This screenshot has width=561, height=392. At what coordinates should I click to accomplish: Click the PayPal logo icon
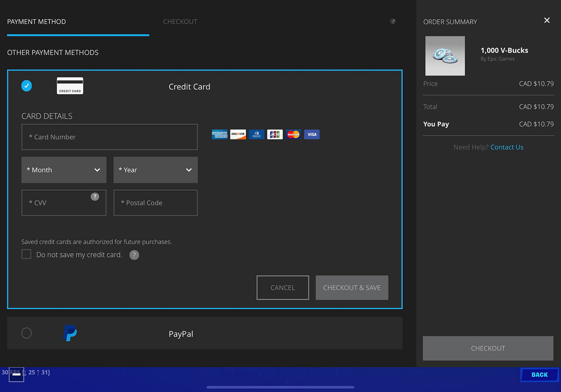click(70, 333)
